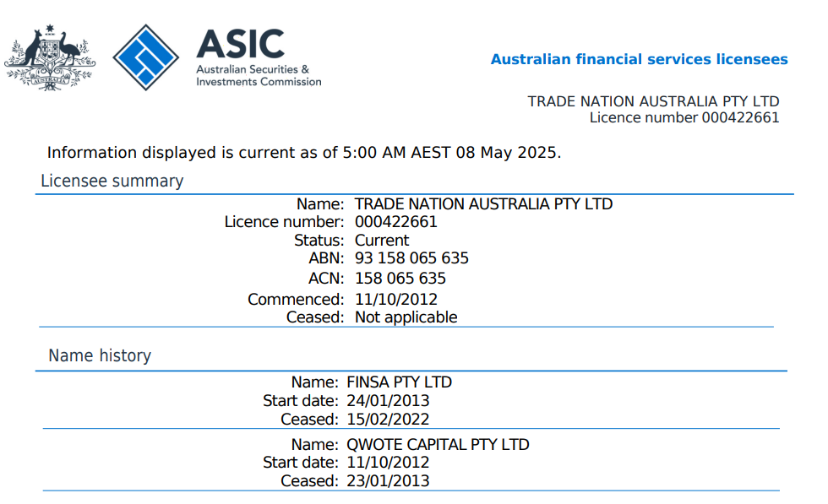Viewport: 828px width, 504px height.
Task: Select the QWOTE CAPITAL PTY LTD former name
Action: click(x=438, y=444)
